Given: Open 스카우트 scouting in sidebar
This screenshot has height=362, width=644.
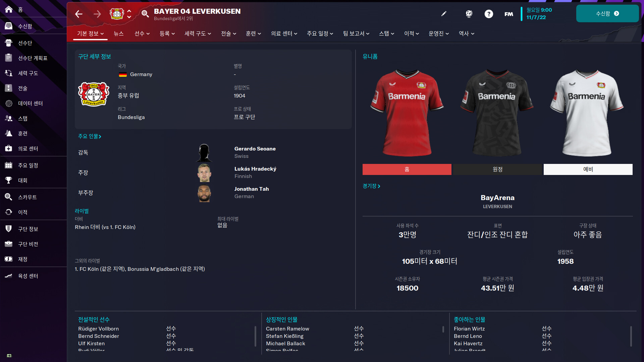Looking at the screenshot, I should click(x=28, y=197).
